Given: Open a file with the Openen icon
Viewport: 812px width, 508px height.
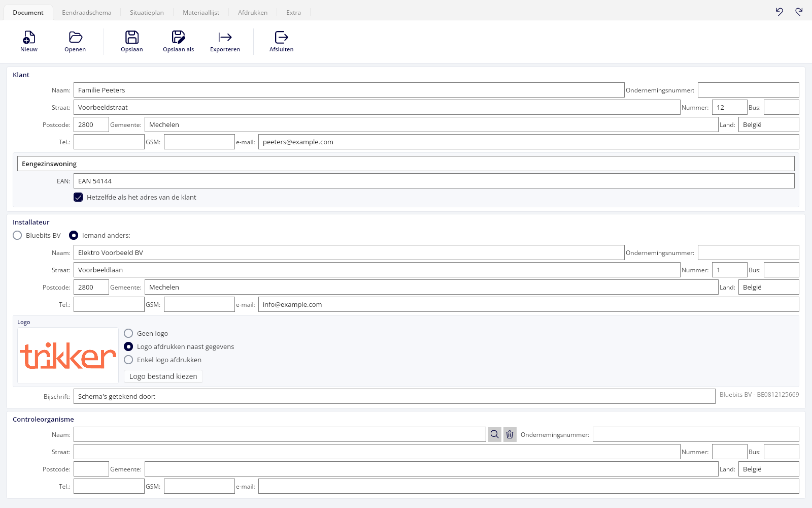Looking at the screenshot, I should click(75, 37).
